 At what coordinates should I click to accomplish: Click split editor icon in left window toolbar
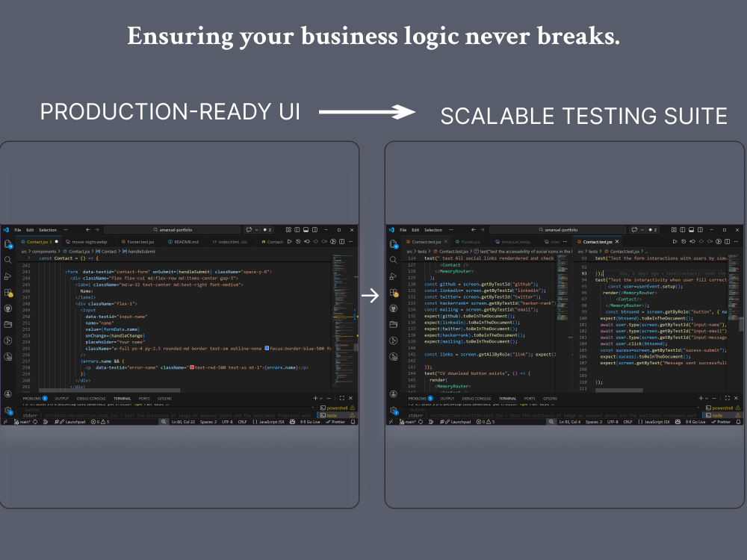coord(341,241)
